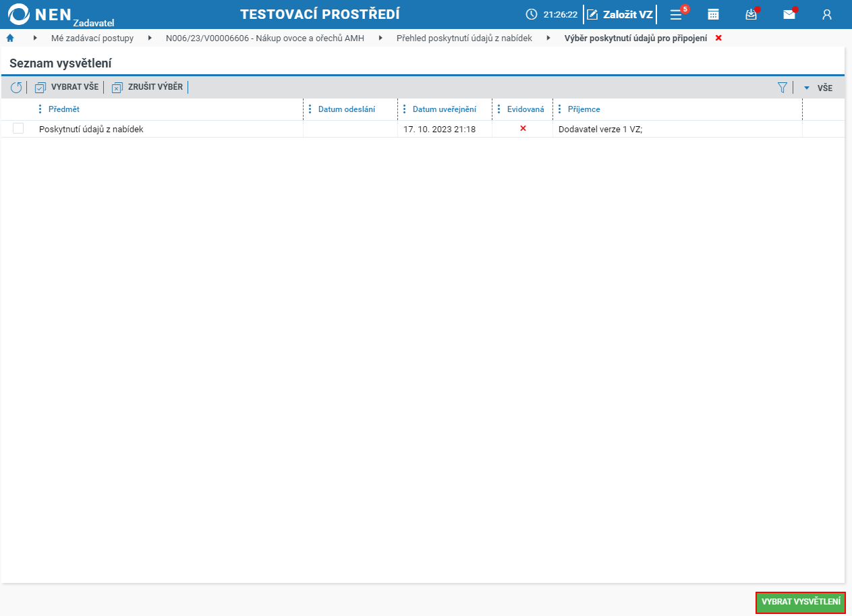The height and width of the screenshot is (616, 852).
Task: Click the VYBRAT VYSVĚTLENÍ button
Action: tap(801, 603)
